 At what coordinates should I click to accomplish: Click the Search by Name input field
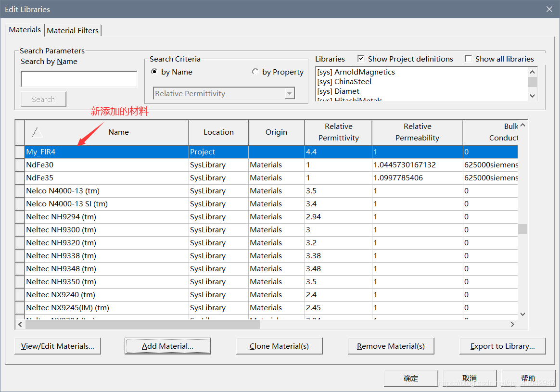(79, 79)
